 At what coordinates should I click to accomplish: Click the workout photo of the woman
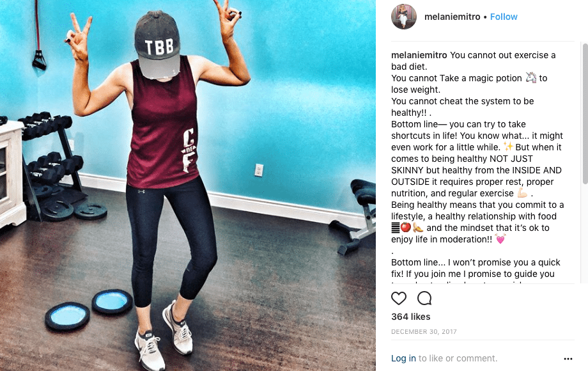(188, 185)
